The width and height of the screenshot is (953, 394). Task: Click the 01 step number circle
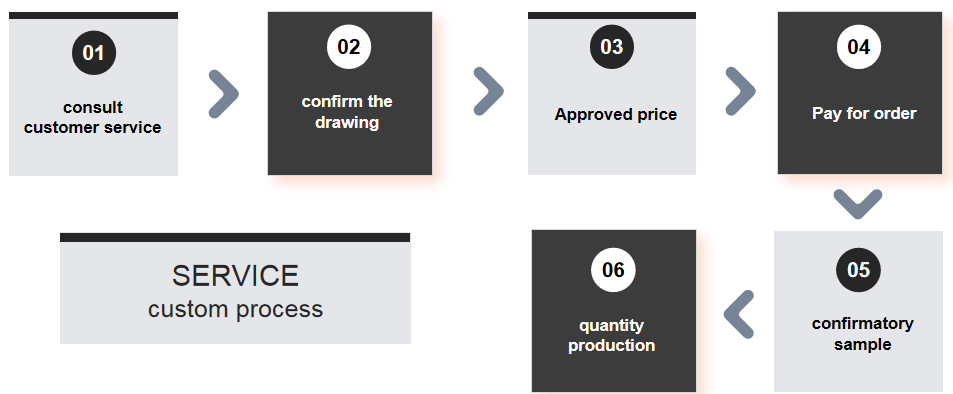tap(94, 53)
